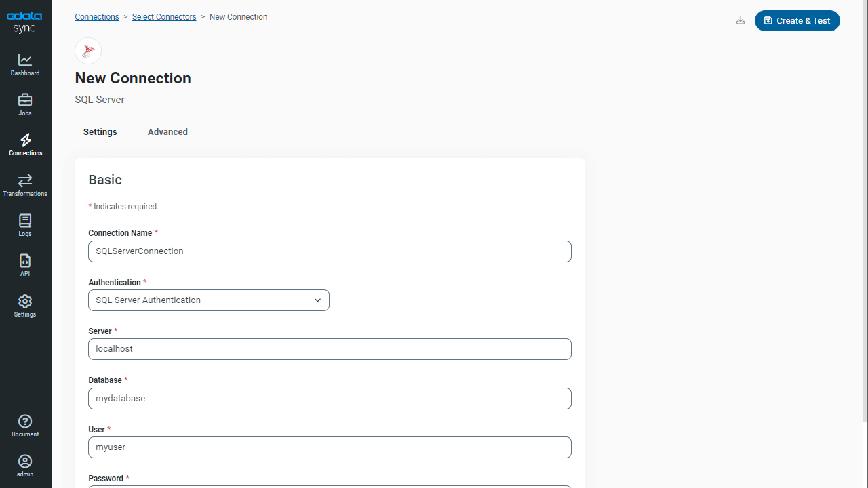This screenshot has width=868, height=488.
Task: Switch to the Settings tab
Action: (100, 132)
